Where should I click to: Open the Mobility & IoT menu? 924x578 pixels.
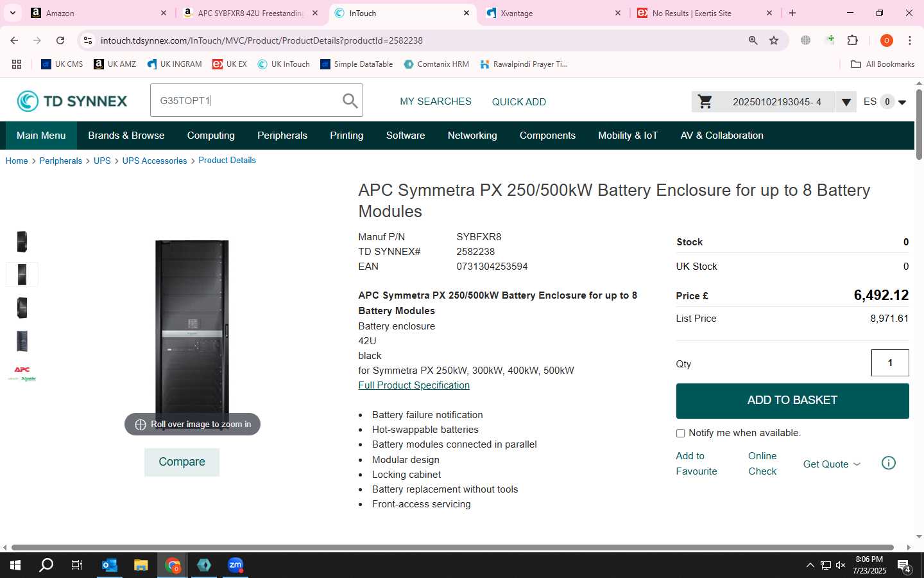click(628, 136)
